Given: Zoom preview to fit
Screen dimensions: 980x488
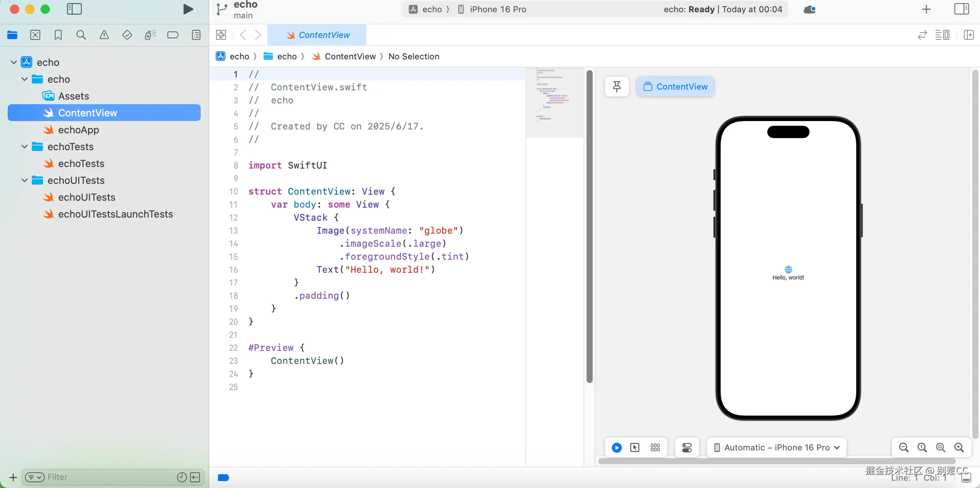Looking at the screenshot, I should click(x=941, y=447).
